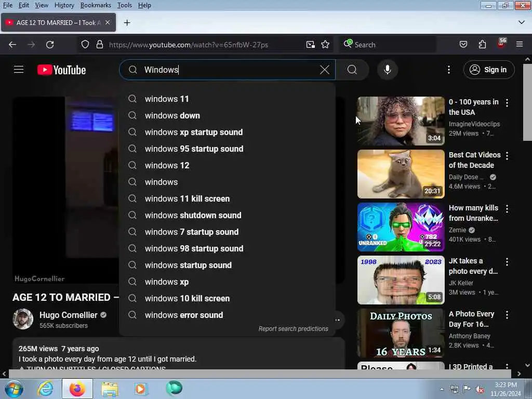
Task: Open the Firefox application hamburger menu
Action: (x=520, y=44)
